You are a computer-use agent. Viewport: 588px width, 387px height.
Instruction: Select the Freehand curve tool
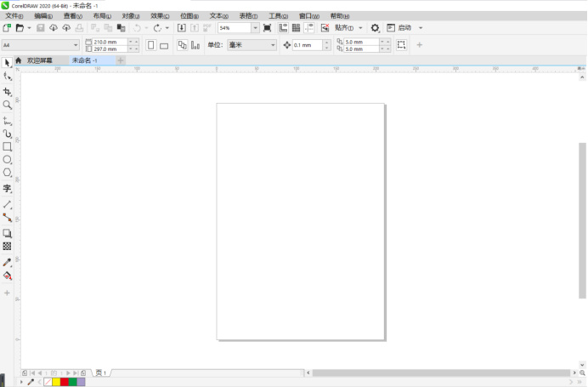pos(7,121)
